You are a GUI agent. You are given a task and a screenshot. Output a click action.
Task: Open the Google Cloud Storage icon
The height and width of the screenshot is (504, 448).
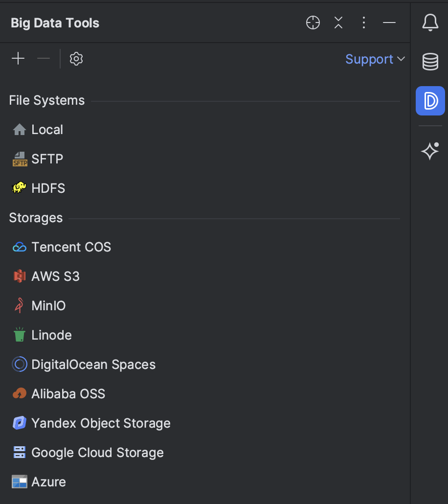tap(19, 452)
